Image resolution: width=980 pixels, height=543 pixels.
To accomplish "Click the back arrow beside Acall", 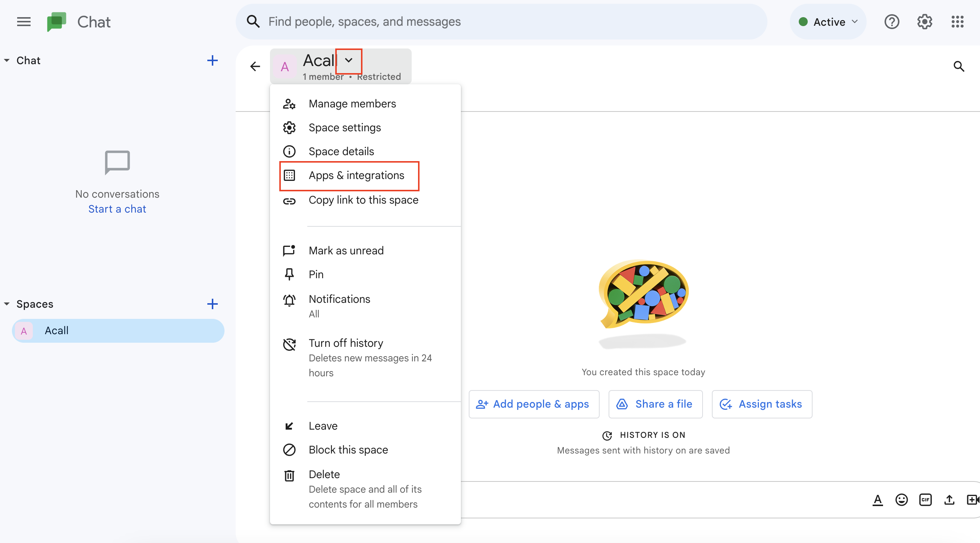I will (255, 67).
